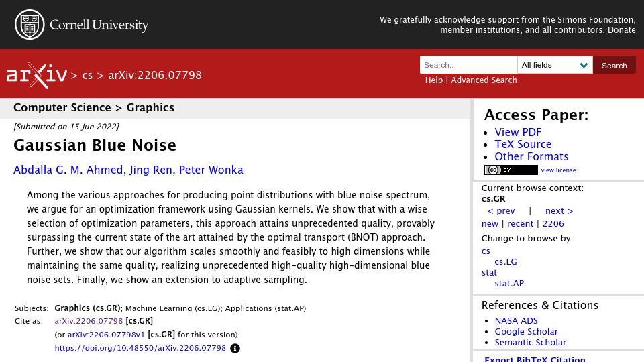
Task: Click the Donate link
Action: click(x=621, y=30)
